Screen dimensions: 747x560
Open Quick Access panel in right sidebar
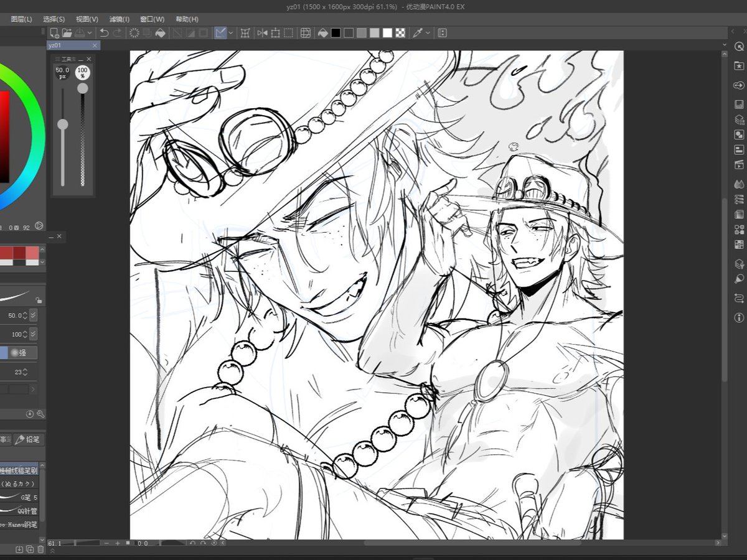pyautogui.click(x=739, y=47)
